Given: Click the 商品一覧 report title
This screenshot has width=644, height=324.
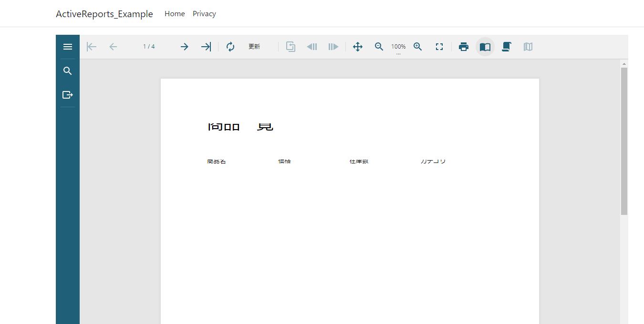Looking at the screenshot, I should point(241,127).
